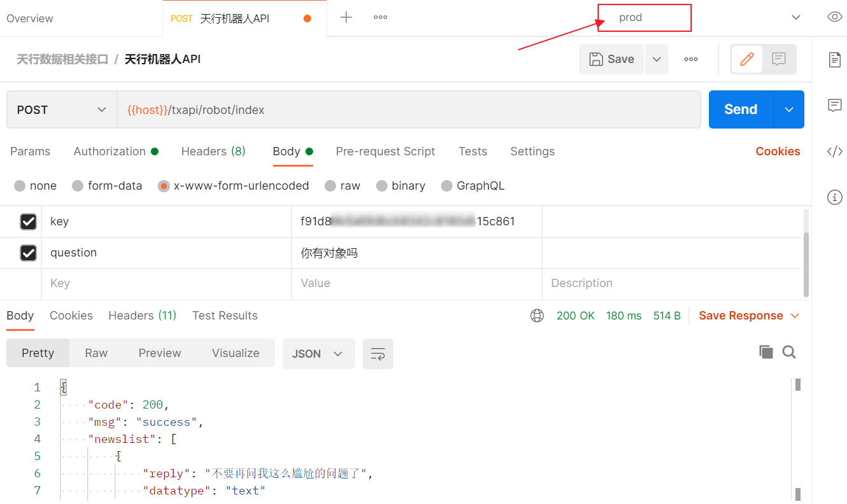847x504 pixels.
Task: Toggle line wrap in response viewer
Action: point(377,354)
